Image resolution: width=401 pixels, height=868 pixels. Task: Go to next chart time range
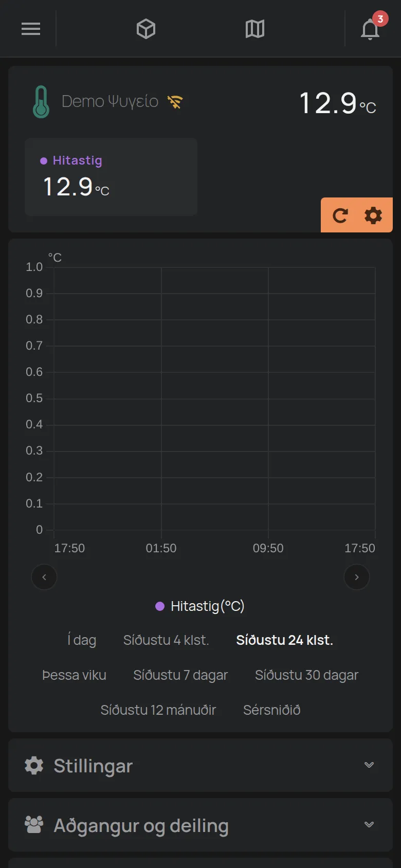point(357,577)
